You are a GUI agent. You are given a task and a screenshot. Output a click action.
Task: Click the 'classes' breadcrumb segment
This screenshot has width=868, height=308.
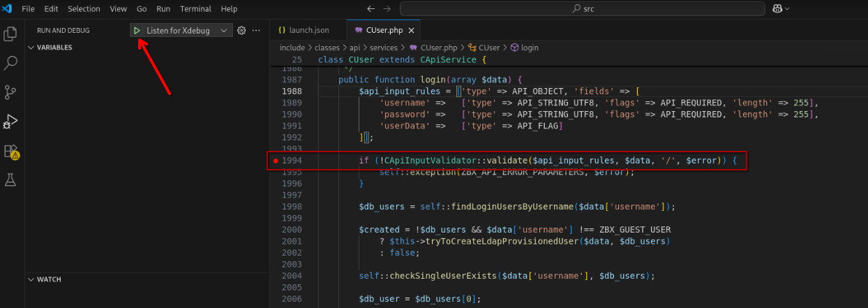click(x=327, y=47)
